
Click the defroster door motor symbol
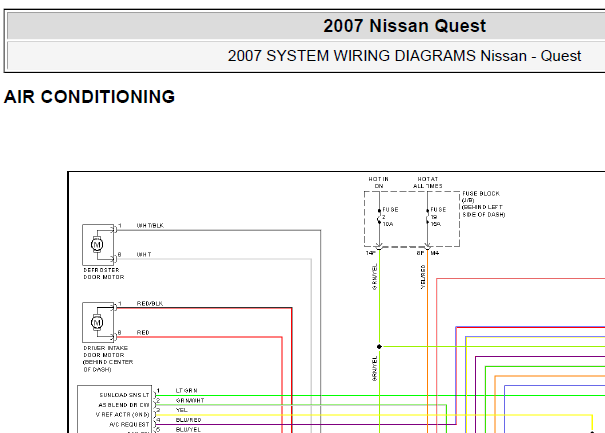[97, 245]
